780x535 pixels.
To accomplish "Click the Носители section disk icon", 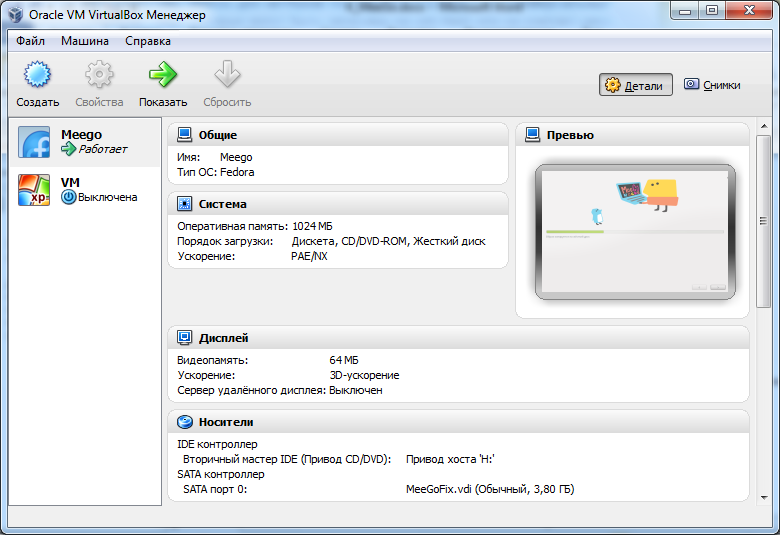I will [185, 422].
